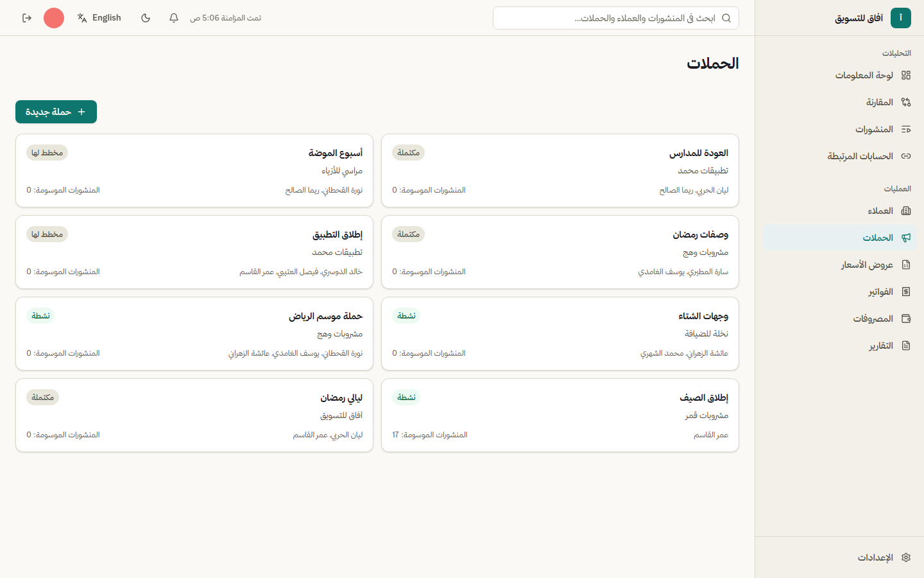The width and height of the screenshot is (924, 578).
Task: Click the search magnifier icon
Action: tap(726, 18)
